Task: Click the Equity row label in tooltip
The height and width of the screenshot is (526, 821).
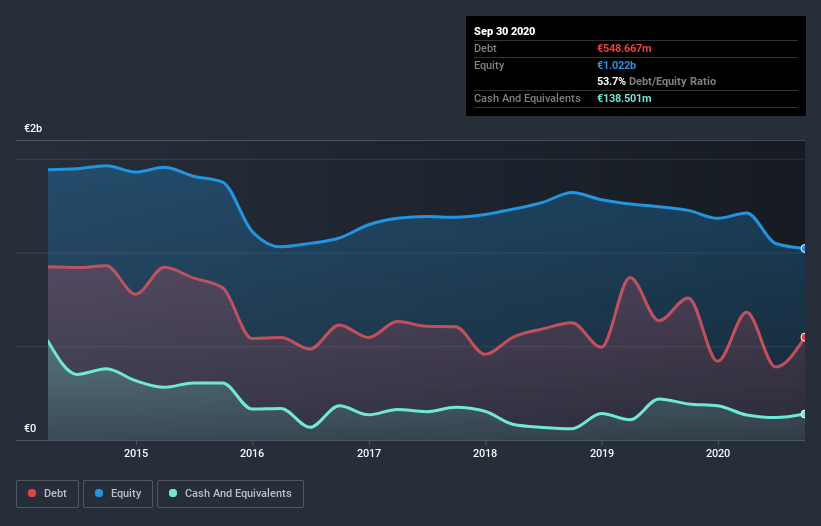Action: pos(489,65)
